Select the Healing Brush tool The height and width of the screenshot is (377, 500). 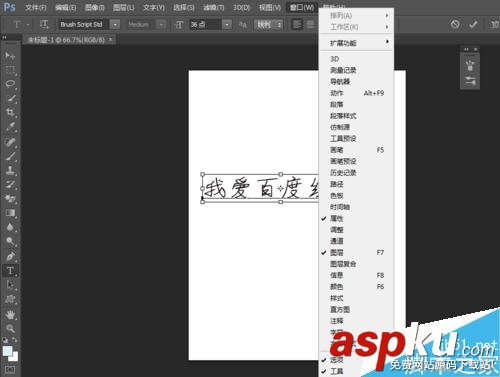point(10,142)
